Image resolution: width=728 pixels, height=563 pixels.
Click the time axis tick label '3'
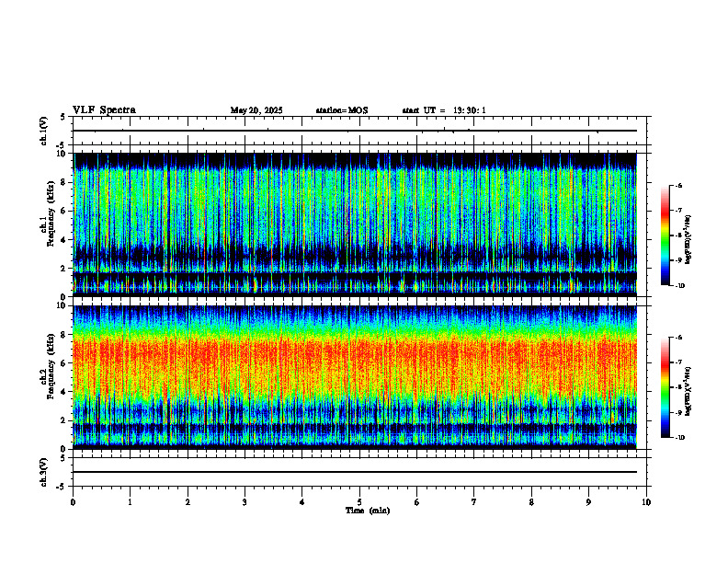tap(245, 502)
